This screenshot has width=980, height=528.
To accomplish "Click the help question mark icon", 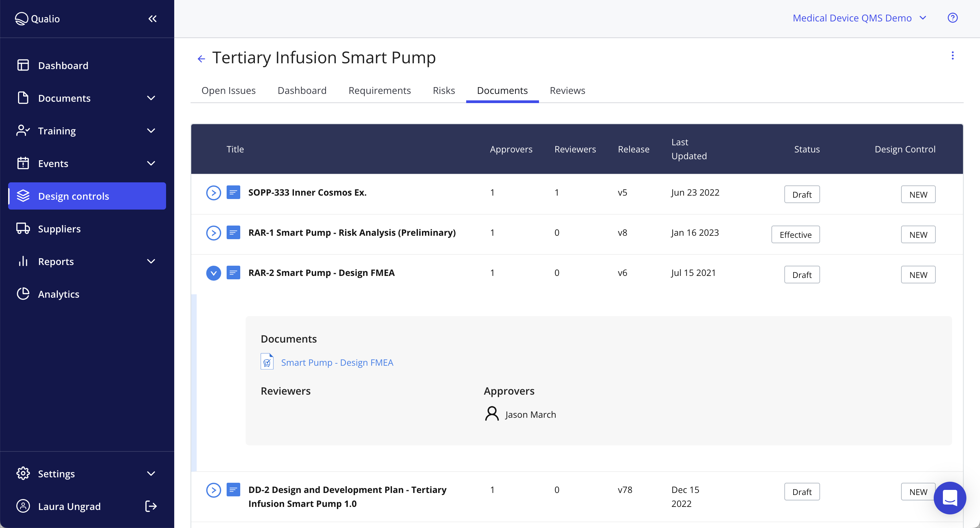I will pyautogui.click(x=953, y=17).
